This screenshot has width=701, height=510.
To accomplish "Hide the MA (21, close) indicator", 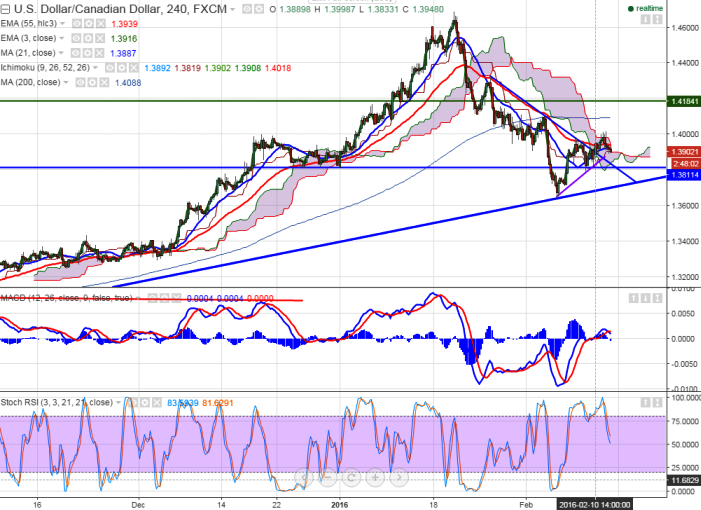I will point(76,53).
